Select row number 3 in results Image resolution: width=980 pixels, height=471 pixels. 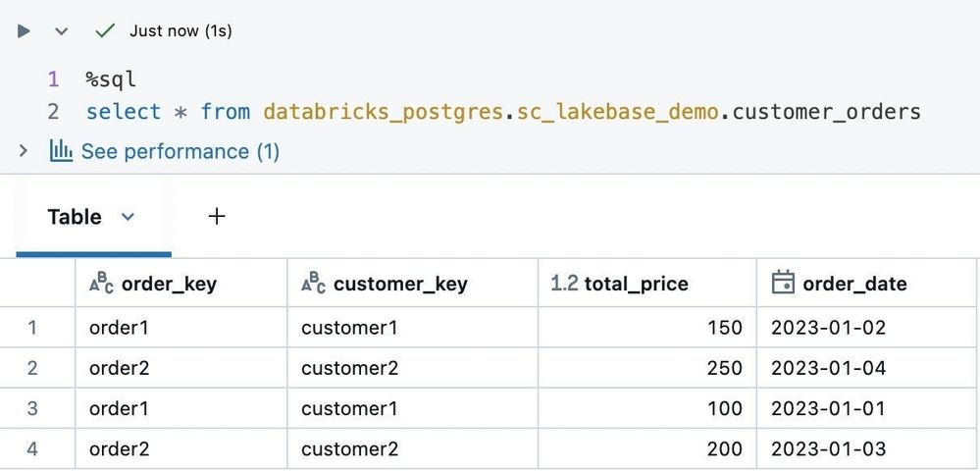(x=32, y=408)
